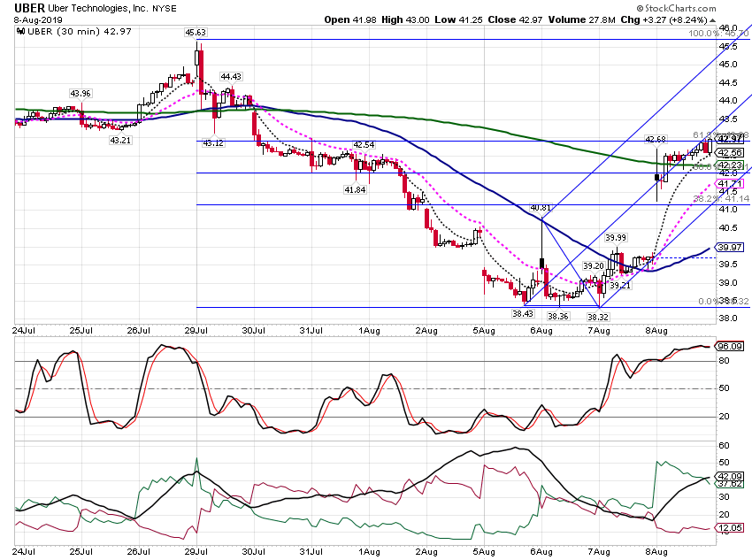The image size is (752, 560).
Task: Click the 45.63 peak price label
Action: click(x=196, y=33)
